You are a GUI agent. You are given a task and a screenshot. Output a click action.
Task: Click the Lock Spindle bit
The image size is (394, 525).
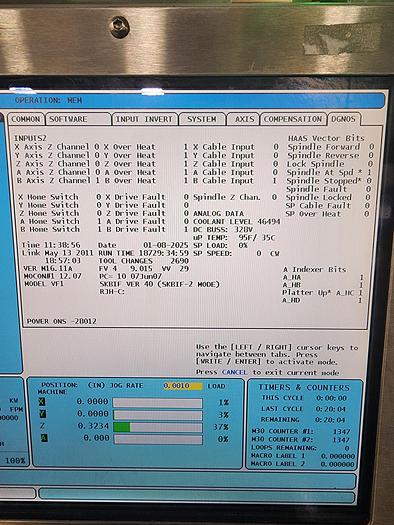pos(330,164)
